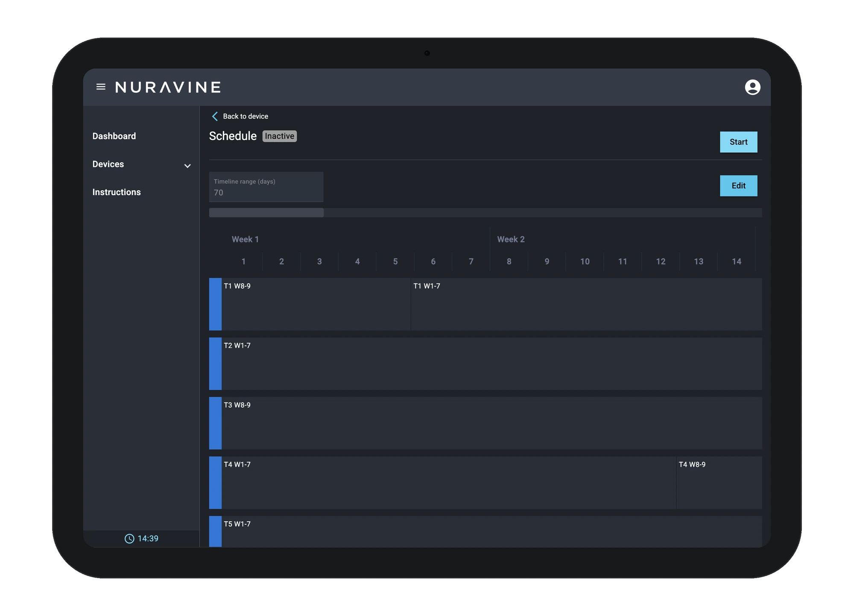The width and height of the screenshot is (854, 616).
Task: Click day 4 in the timeline header
Action: 357,262
